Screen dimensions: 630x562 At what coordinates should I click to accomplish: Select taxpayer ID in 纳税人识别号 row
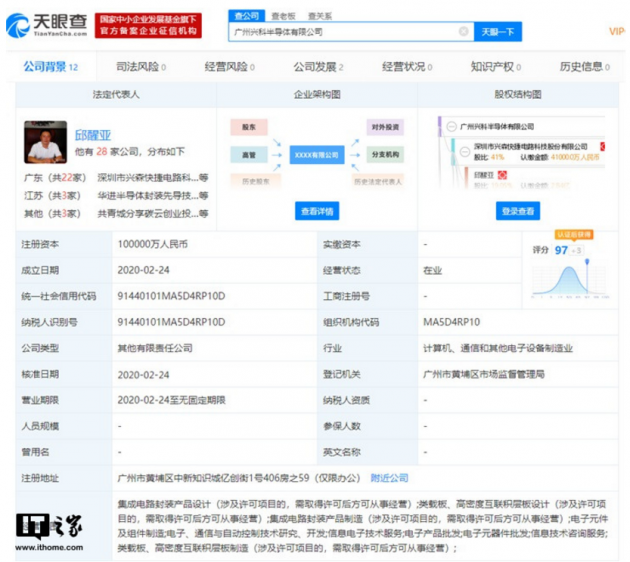tap(171, 322)
